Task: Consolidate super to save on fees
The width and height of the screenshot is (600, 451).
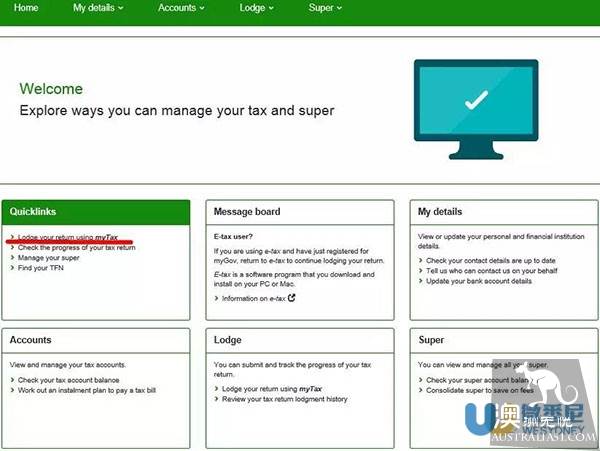Action: [x=480, y=390]
